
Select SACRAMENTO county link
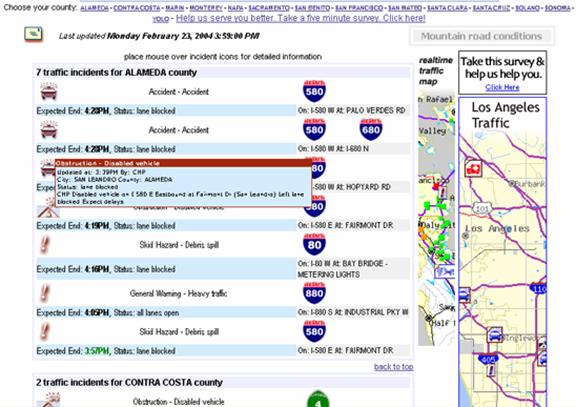tap(269, 8)
